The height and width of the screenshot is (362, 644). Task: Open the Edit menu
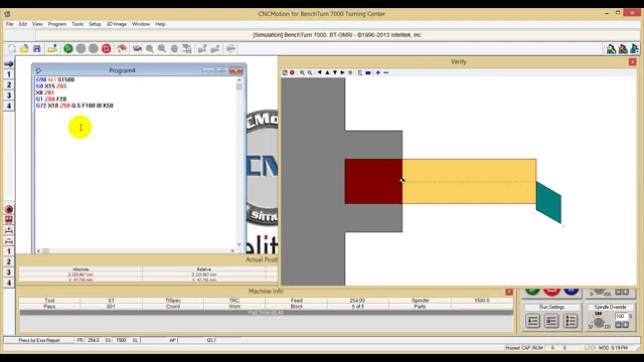pos(23,24)
